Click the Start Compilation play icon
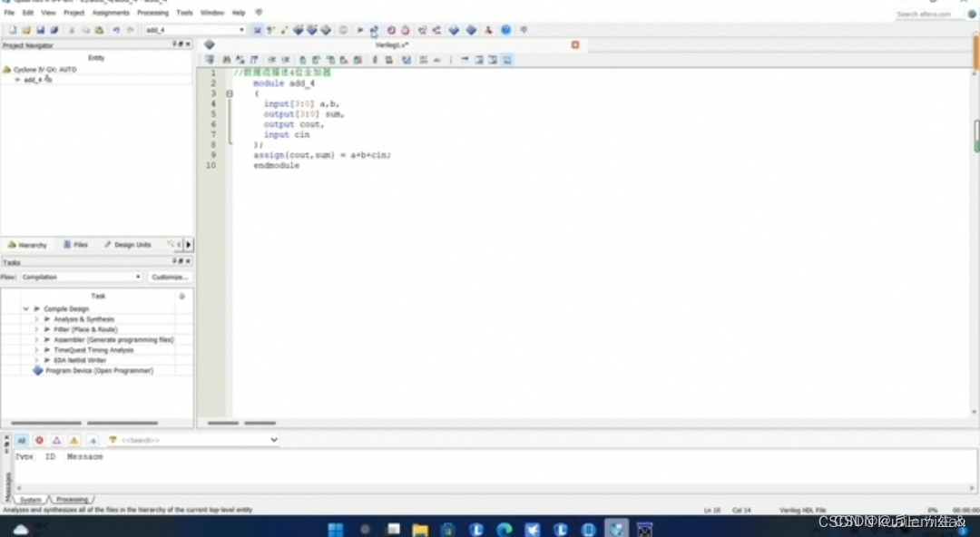Image resolution: width=980 pixels, height=537 pixels. click(x=360, y=30)
